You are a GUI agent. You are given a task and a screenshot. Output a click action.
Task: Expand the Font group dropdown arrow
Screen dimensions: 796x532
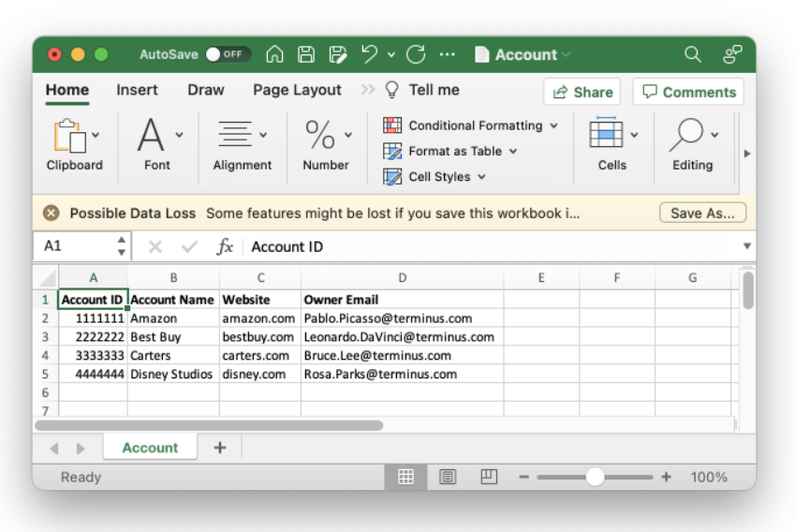click(179, 135)
